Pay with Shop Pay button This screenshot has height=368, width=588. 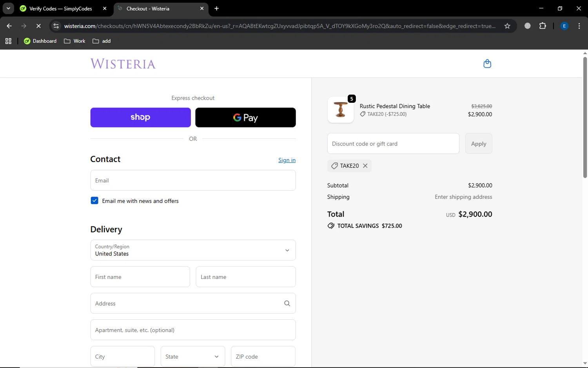140,117
